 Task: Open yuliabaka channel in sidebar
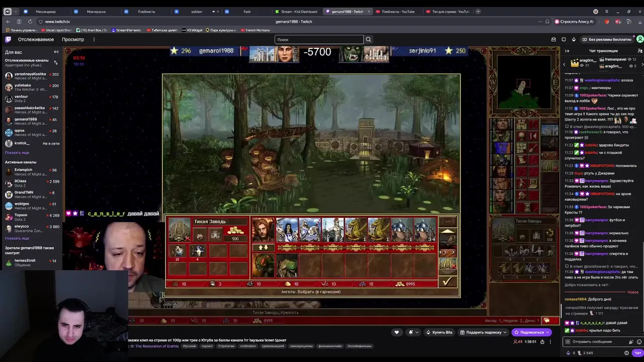tap(32, 87)
